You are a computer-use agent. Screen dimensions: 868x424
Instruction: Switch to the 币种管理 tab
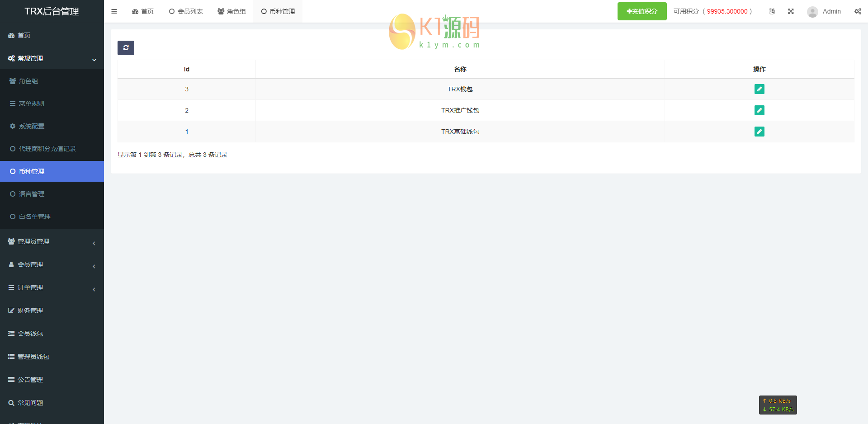278,11
